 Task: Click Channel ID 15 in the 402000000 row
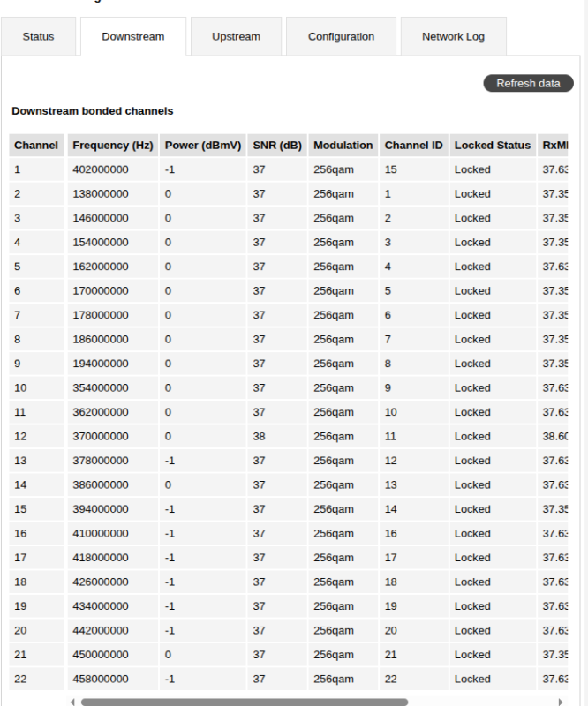tap(413, 169)
